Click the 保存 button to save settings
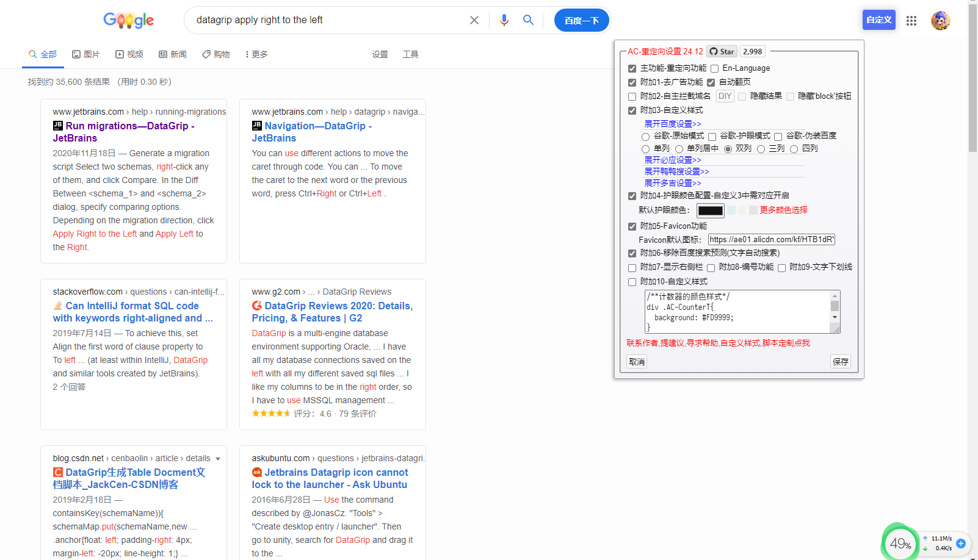Viewport: 978px width, 560px height. (x=841, y=361)
